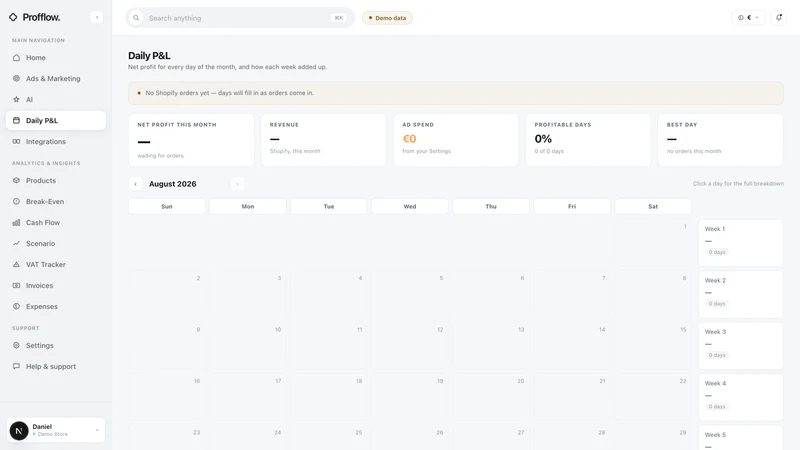Open Help & support page

56,366
